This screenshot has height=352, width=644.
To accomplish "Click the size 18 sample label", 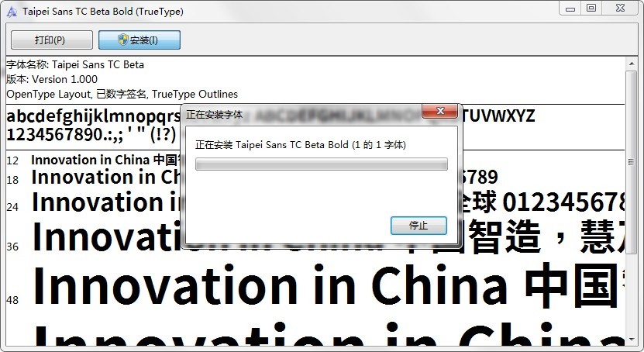I will click(12, 180).
